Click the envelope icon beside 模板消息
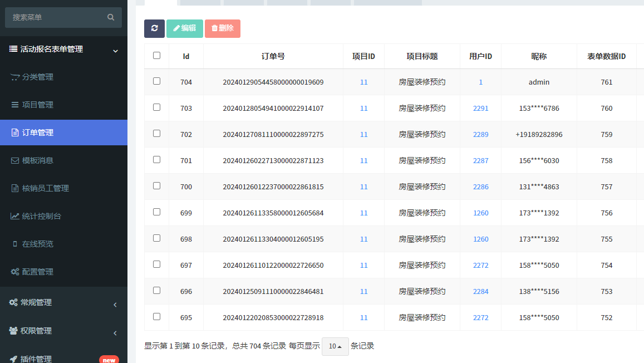Screen dimensions: 644x363 15,160
